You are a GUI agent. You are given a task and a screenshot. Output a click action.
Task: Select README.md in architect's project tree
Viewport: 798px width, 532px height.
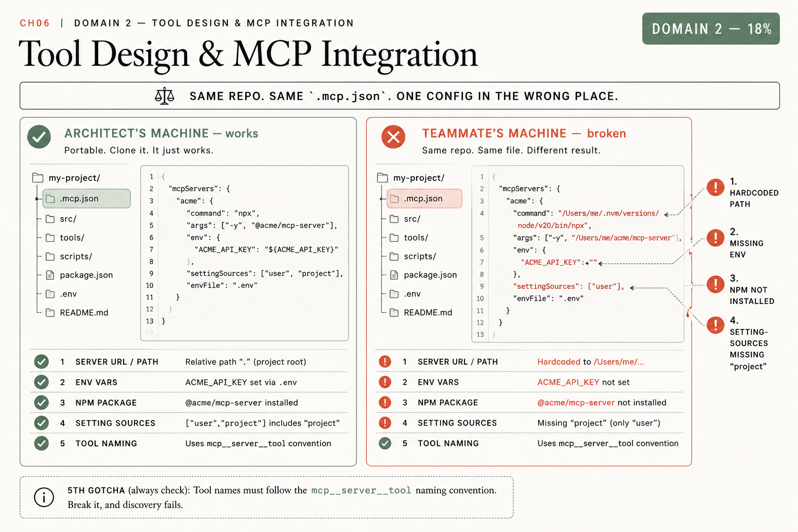coord(77,313)
